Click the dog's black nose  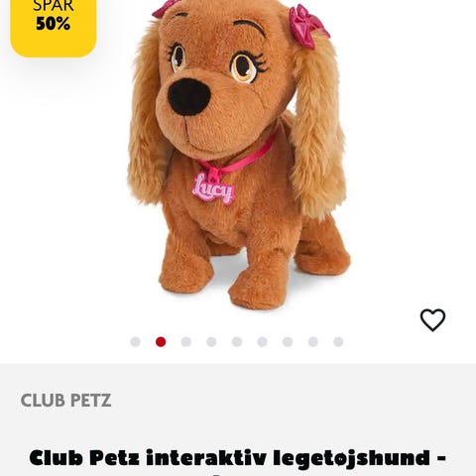tap(188, 96)
